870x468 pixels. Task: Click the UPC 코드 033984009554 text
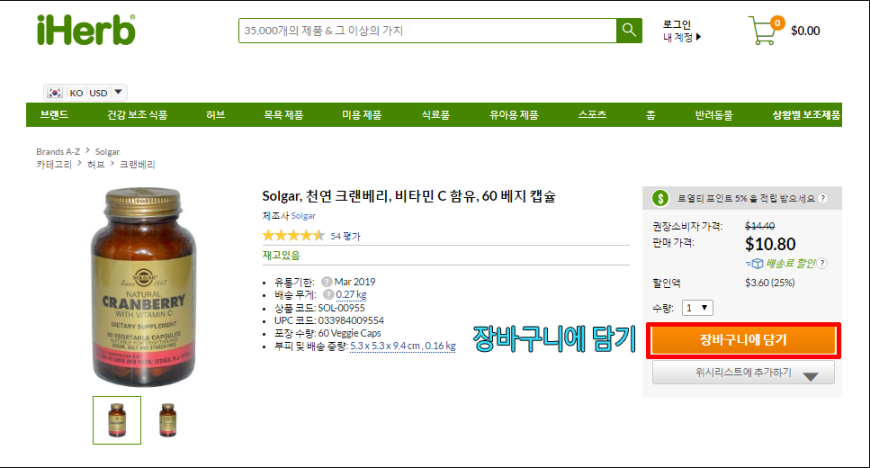[x=329, y=321]
